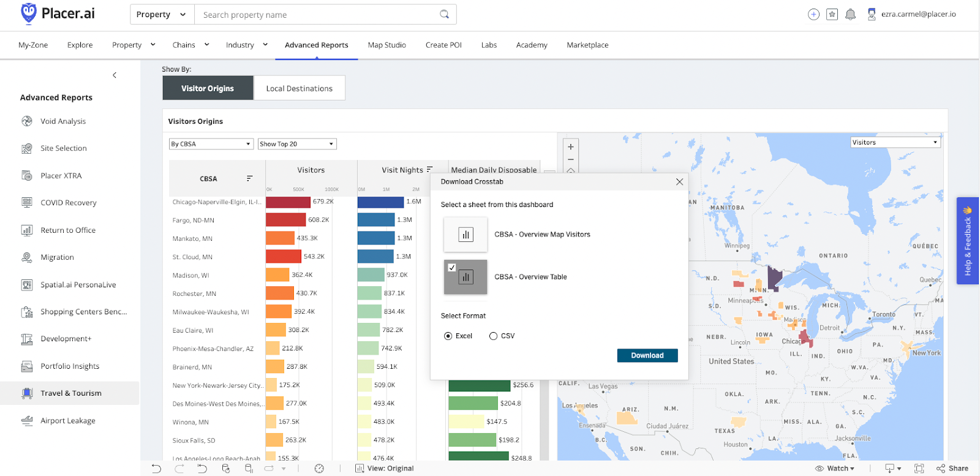Open the user account ezra.carmel@placer.io
Image resolution: width=980 pixels, height=476 pixels.
pyautogui.click(x=911, y=14)
